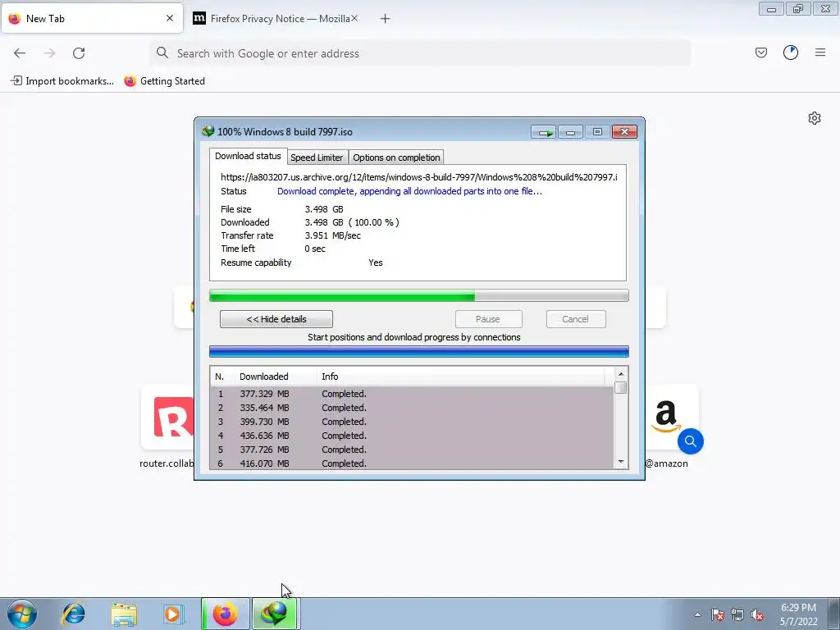This screenshot has height=630, width=840.
Task: Click the blue search magnifier on amazon tile
Action: 690,441
